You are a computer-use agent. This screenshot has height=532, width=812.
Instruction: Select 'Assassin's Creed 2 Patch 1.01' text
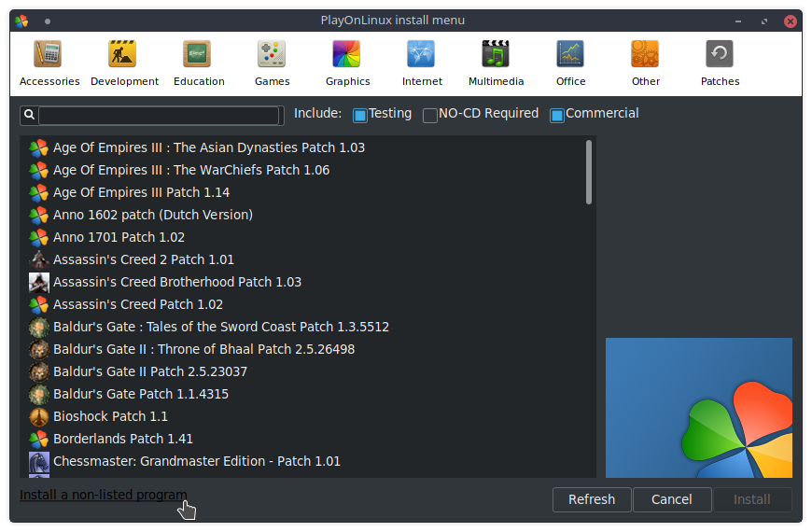point(144,259)
